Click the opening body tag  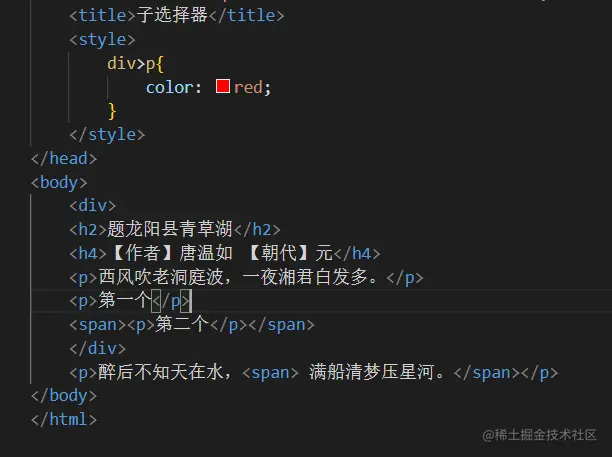coord(59,182)
